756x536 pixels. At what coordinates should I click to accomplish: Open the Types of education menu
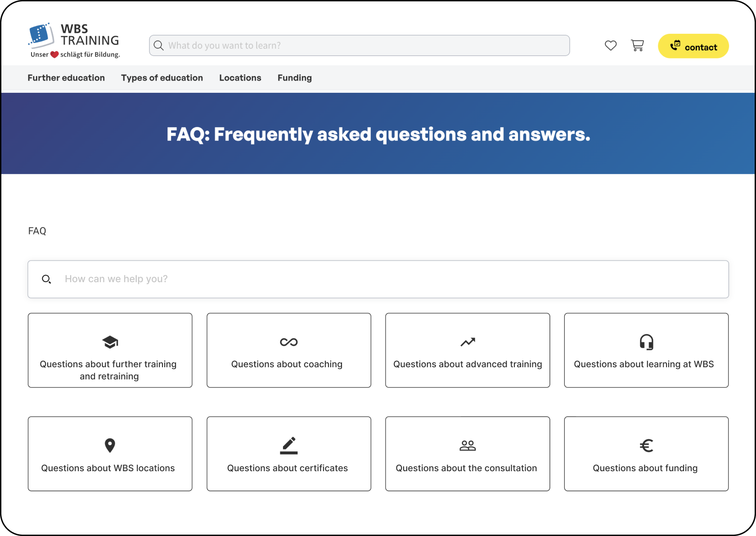point(162,78)
